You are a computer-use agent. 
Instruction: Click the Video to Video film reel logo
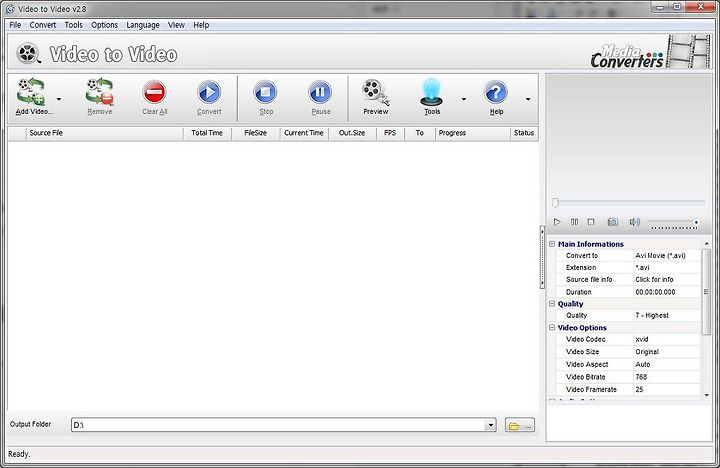[x=28, y=53]
